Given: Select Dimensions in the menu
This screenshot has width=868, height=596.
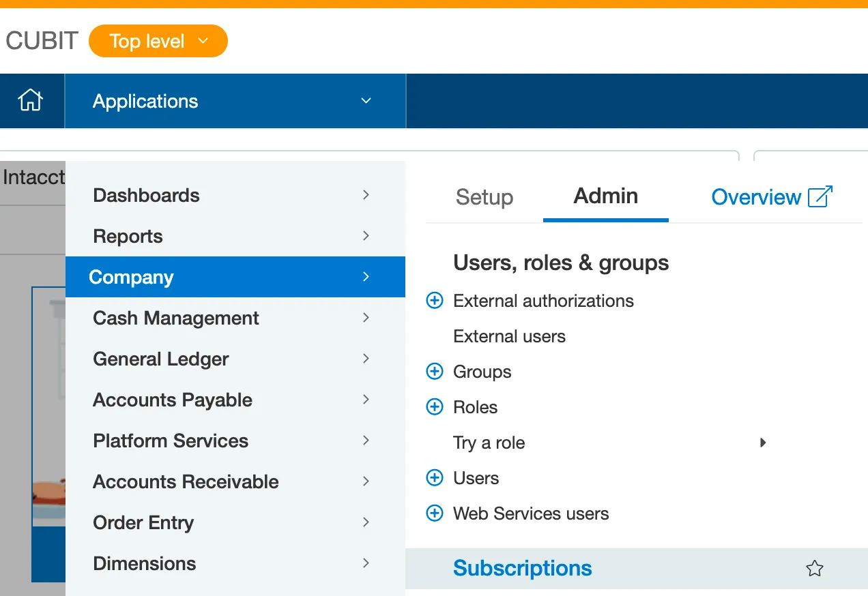Looking at the screenshot, I should coord(235,563).
